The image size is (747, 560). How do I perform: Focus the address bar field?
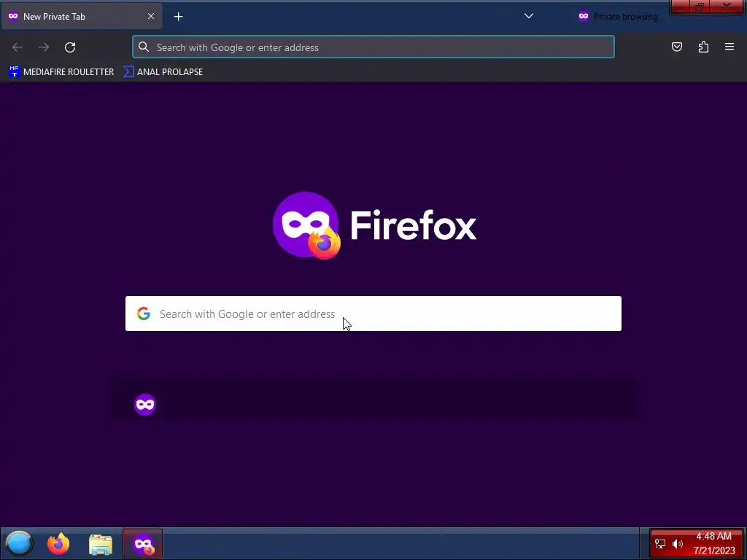point(373,47)
